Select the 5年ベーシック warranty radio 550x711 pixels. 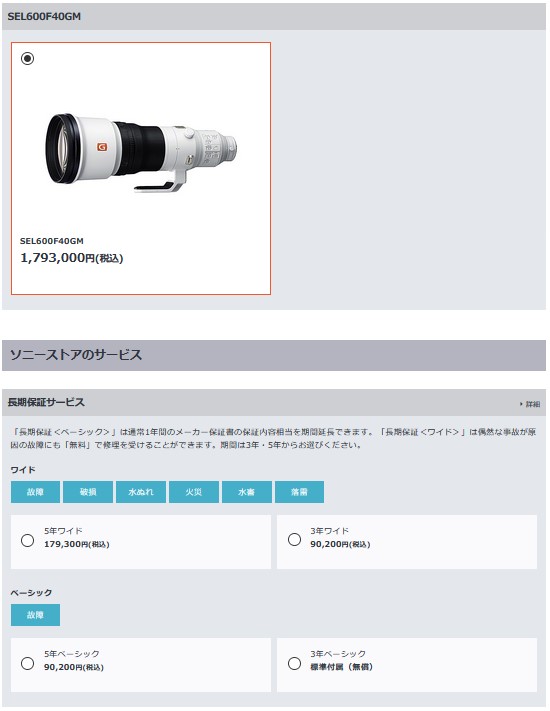(28, 663)
